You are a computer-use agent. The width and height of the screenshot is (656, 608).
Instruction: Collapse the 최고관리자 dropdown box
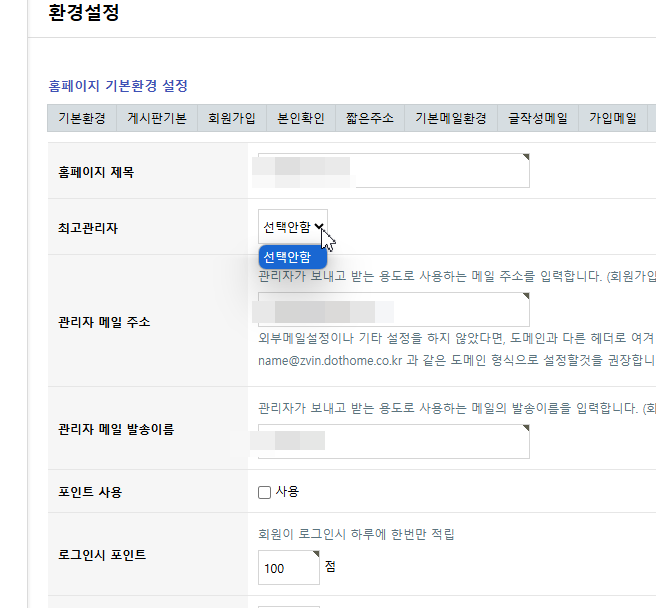[292, 227]
